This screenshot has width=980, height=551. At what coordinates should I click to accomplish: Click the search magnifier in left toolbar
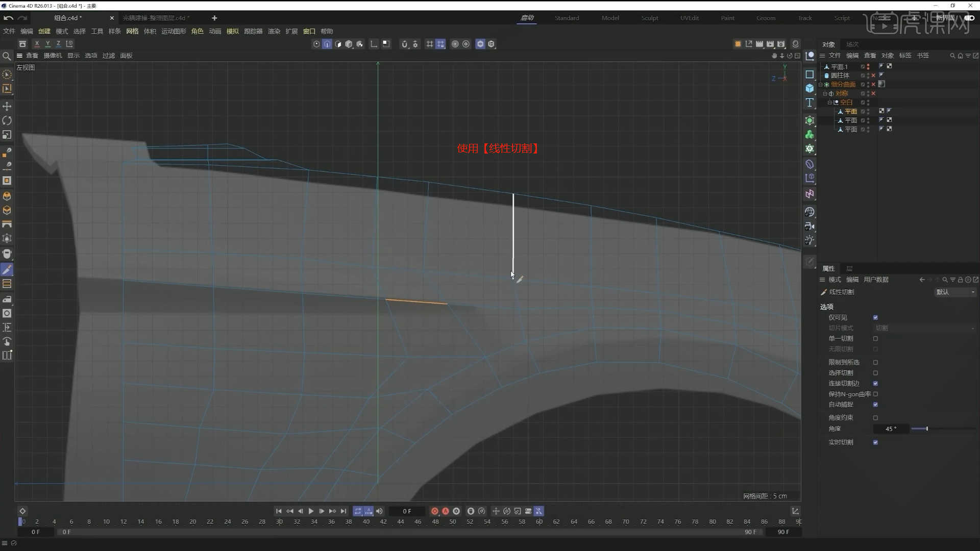pos(7,56)
